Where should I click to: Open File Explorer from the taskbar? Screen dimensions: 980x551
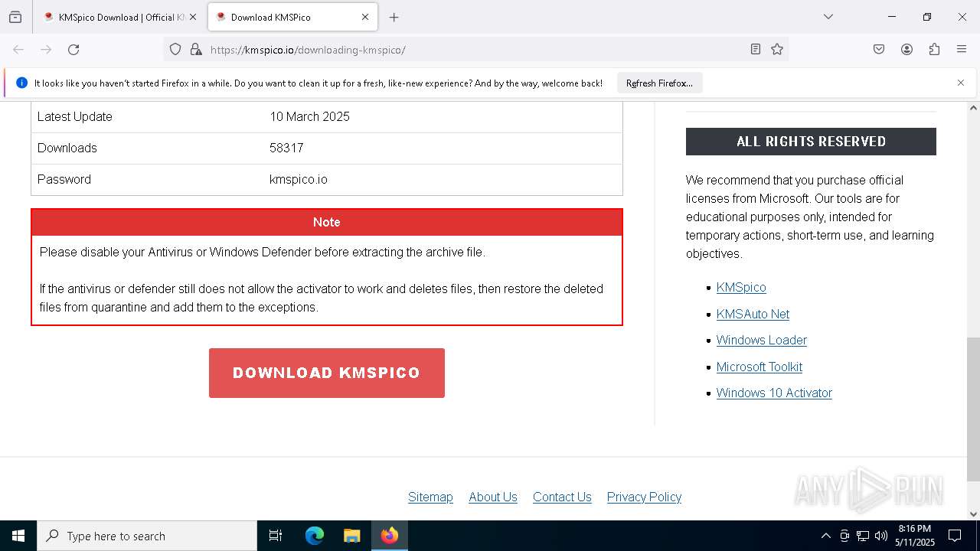tap(351, 536)
